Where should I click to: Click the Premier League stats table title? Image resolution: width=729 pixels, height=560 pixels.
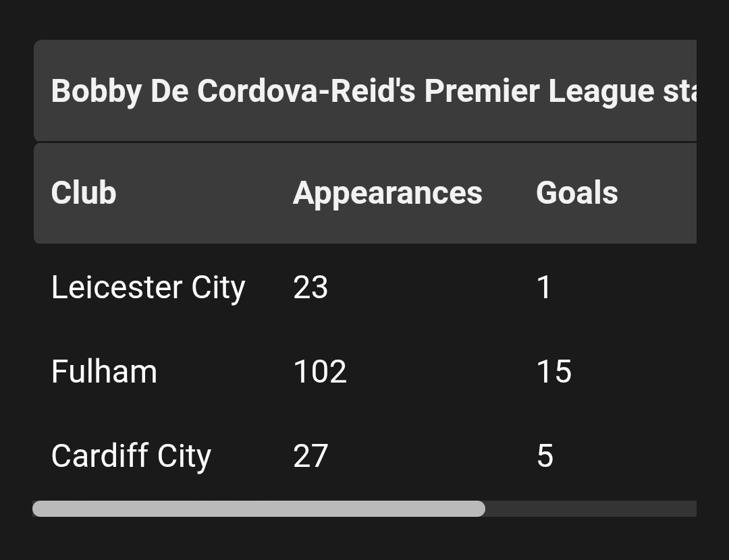373,91
